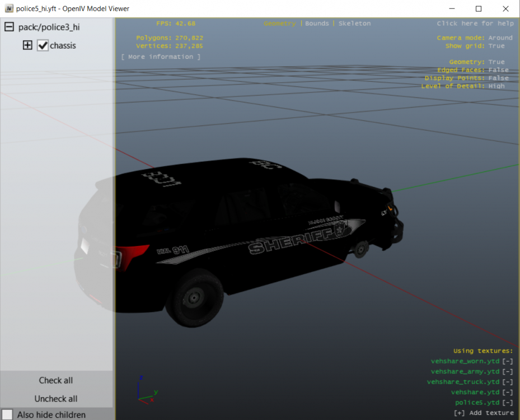This screenshot has width=520, height=420.
Task: Click the vehshare_truck.ytd texture name
Action: coord(463,382)
